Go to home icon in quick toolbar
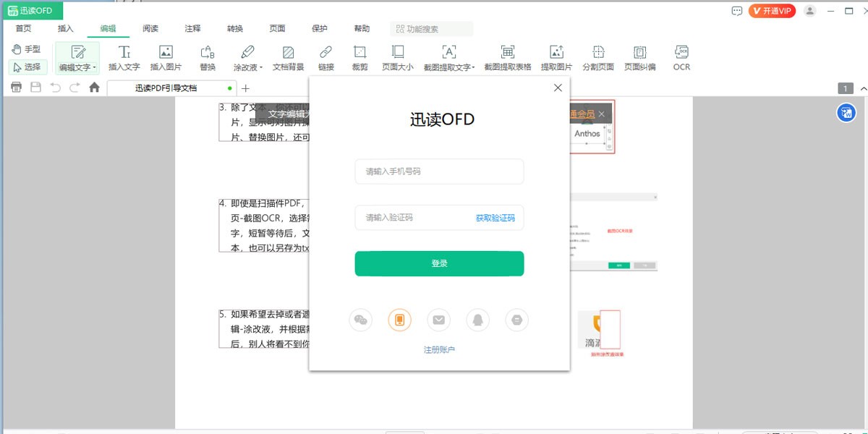Screen dimensions: 868x434 (94, 88)
